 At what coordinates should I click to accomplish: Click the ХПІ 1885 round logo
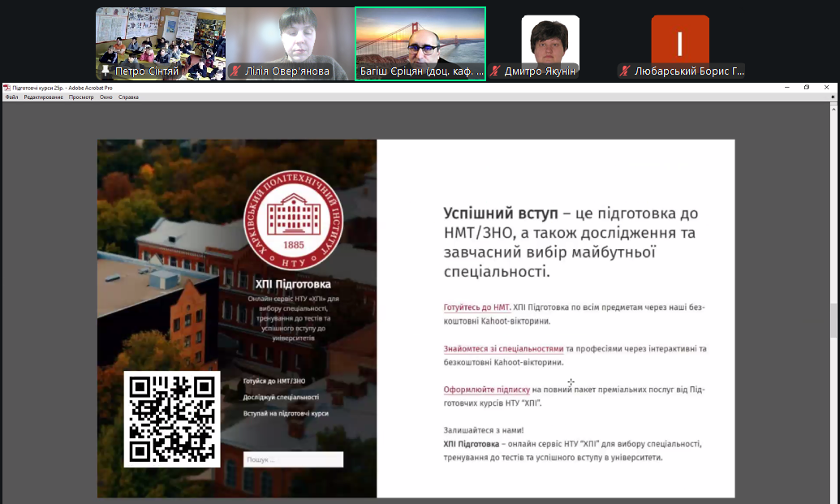294,220
